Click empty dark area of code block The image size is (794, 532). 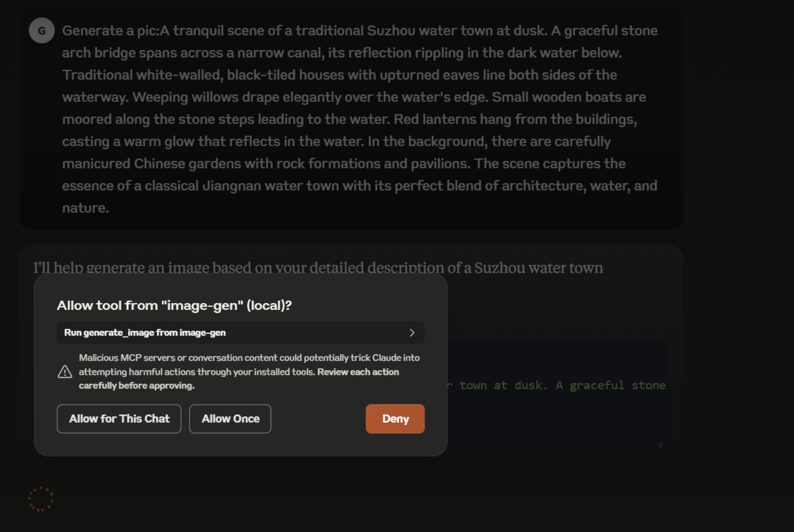[x=555, y=420]
